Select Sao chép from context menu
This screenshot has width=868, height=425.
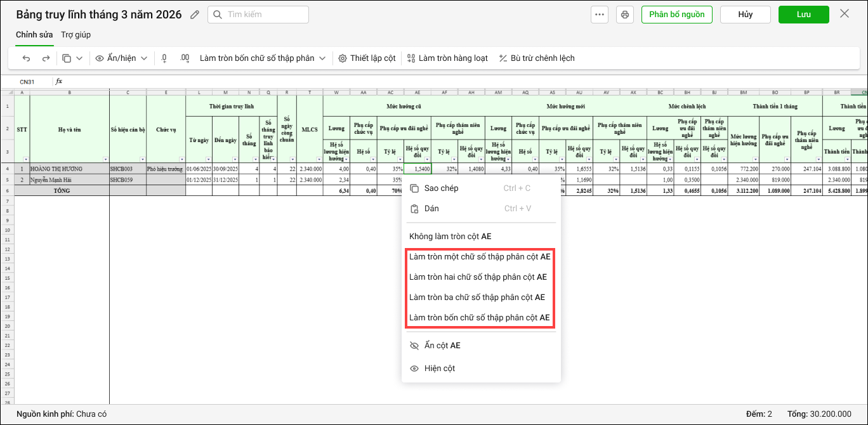coord(441,188)
